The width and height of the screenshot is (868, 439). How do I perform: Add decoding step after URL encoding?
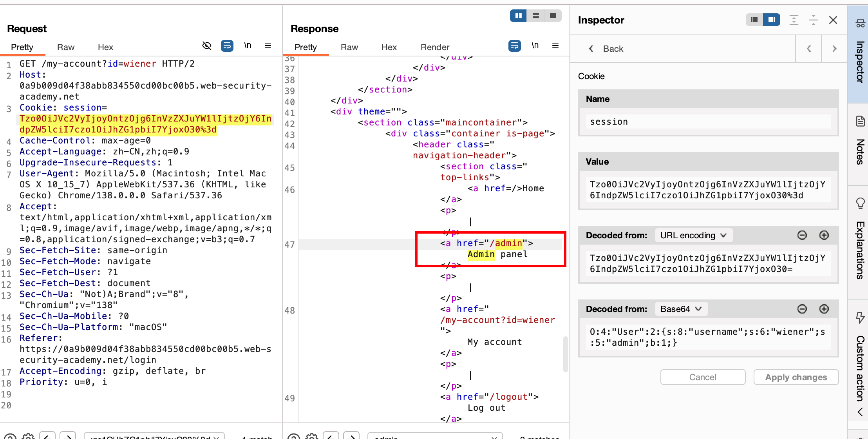[x=824, y=235]
